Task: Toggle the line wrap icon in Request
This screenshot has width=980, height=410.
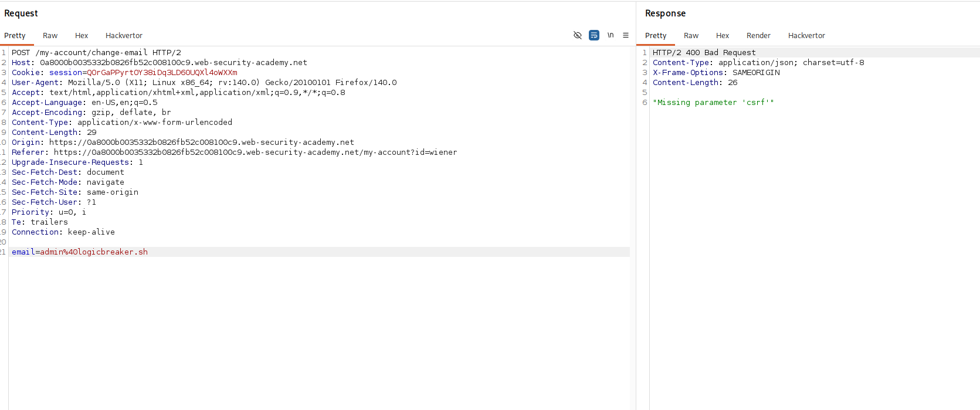Action: [x=594, y=35]
